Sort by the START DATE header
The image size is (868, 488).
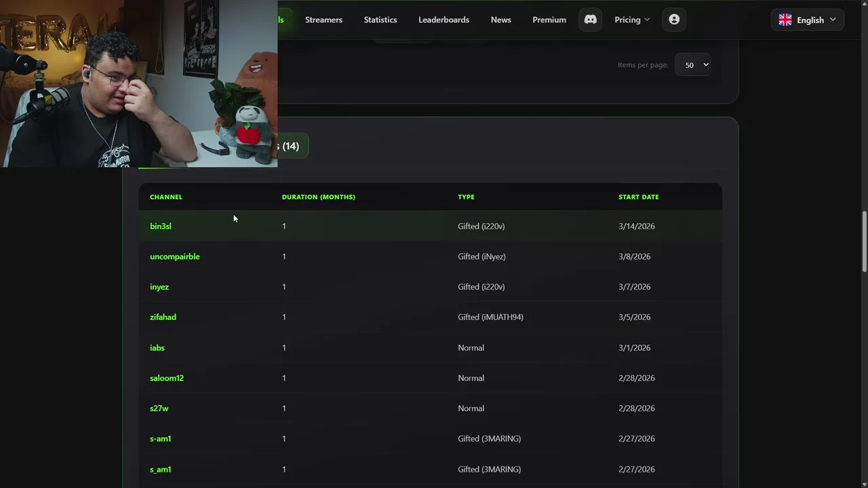[639, 197]
